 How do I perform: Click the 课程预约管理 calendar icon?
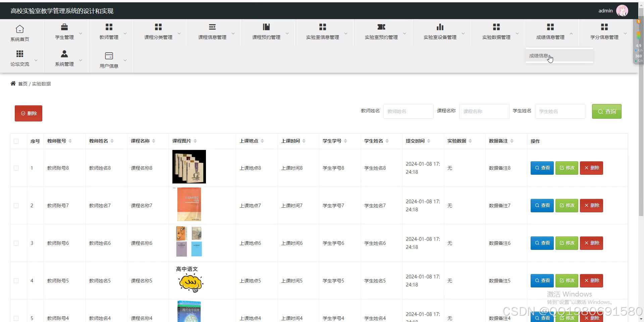pyautogui.click(x=266, y=27)
